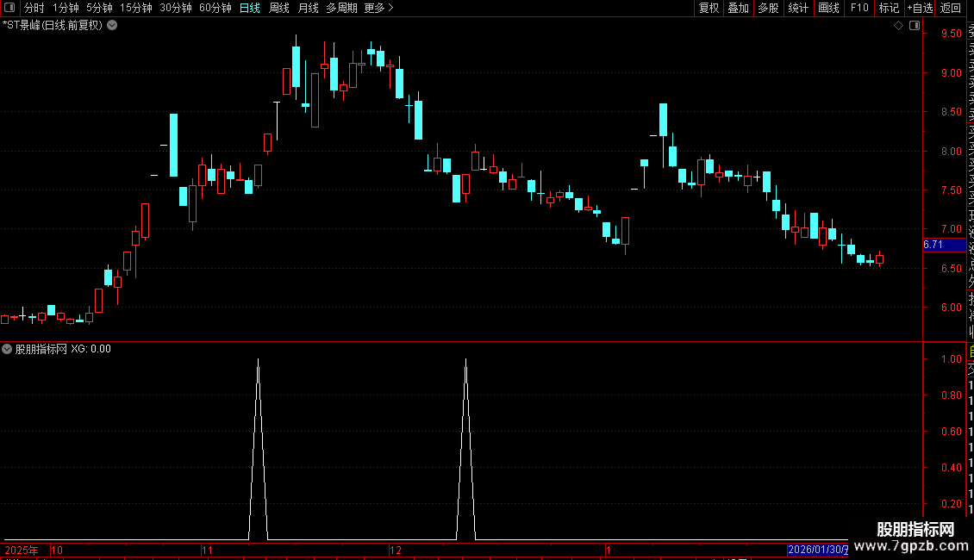Open dropdown beside 股朋指标网 indicator name
This screenshot has height=560, width=974.
7,349
